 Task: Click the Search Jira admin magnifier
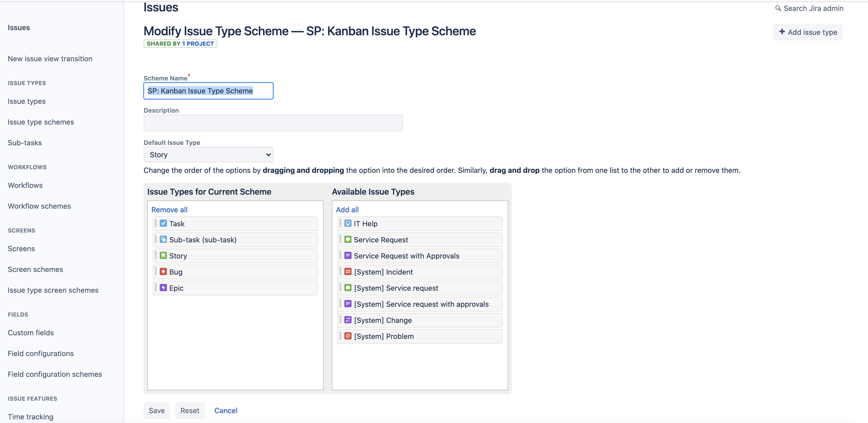tap(778, 8)
